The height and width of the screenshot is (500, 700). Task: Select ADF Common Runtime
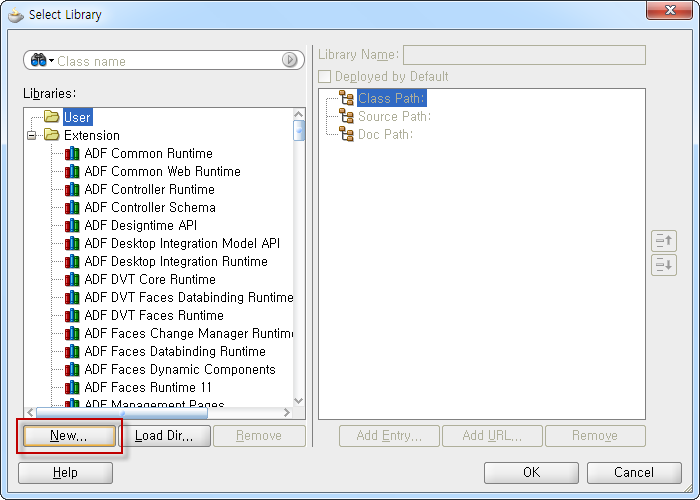[148, 153]
